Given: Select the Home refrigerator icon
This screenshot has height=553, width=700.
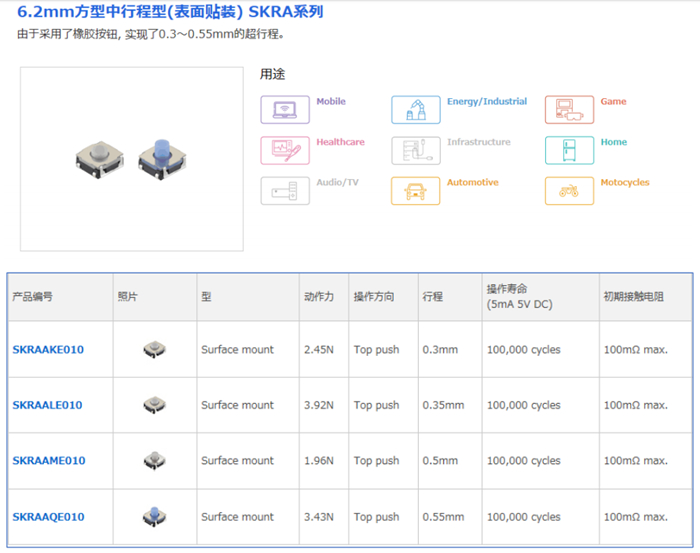Looking at the screenshot, I should pos(569,150).
